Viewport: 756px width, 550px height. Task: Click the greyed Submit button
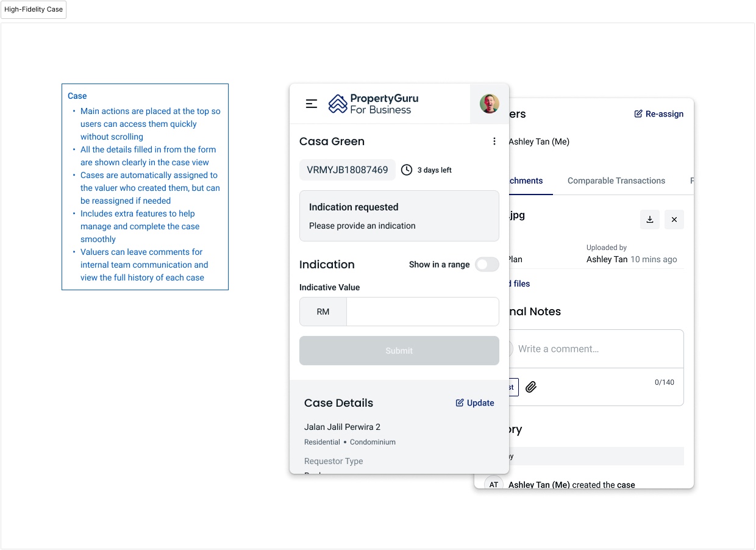pos(399,351)
